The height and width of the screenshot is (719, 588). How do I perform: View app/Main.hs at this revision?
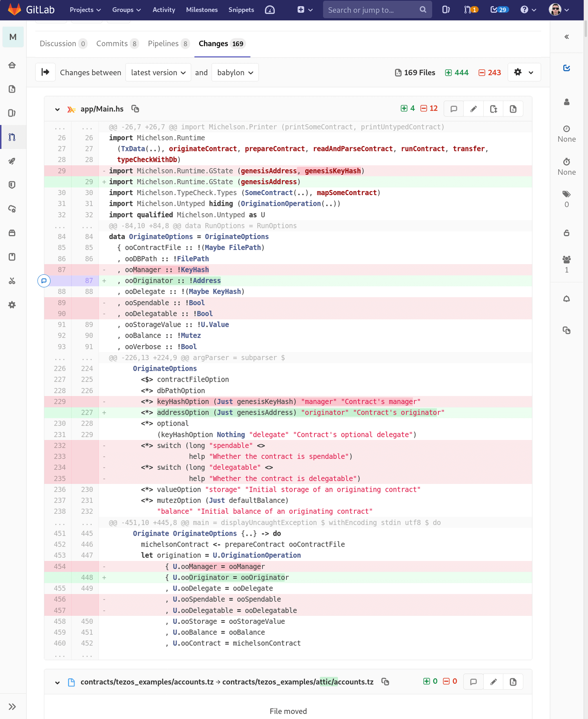point(513,109)
